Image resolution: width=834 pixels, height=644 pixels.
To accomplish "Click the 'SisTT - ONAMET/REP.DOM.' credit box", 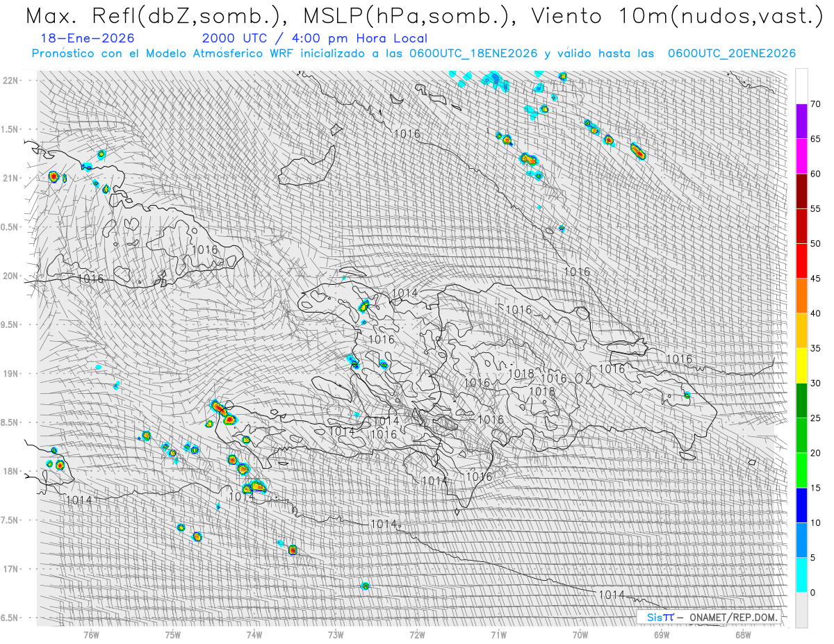I will pyautogui.click(x=709, y=617).
